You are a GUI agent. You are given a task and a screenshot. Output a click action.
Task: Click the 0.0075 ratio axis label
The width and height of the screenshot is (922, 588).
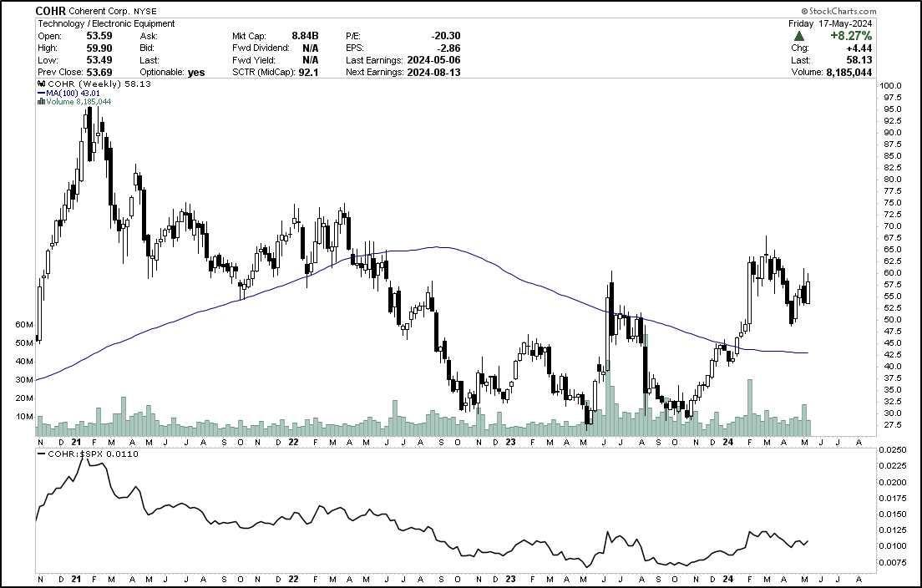[x=893, y=563]
